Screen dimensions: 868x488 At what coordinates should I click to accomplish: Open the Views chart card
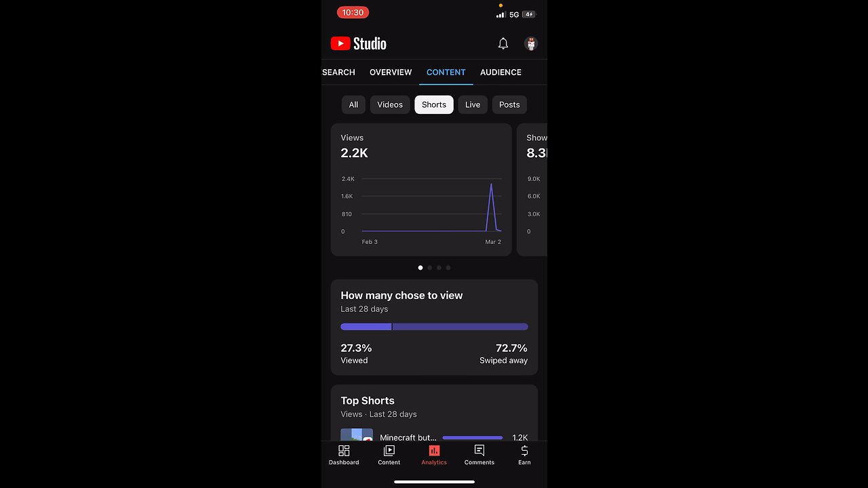tap(421, 190)
